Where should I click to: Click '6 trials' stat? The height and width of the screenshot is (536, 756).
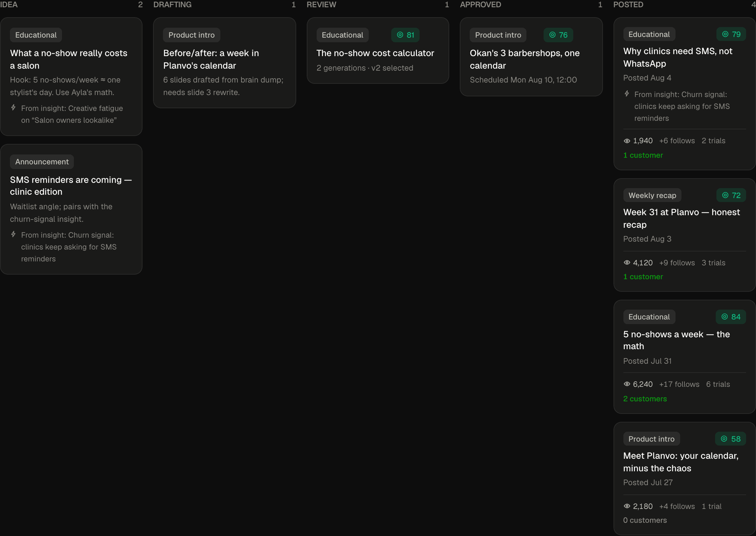(x=718, y=384)
